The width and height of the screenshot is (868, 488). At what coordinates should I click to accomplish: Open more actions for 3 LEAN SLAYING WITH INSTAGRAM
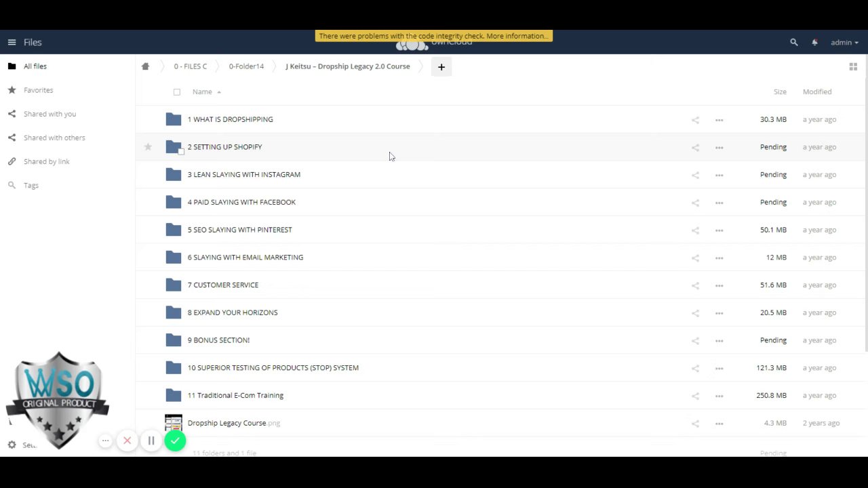pos(719,175)
